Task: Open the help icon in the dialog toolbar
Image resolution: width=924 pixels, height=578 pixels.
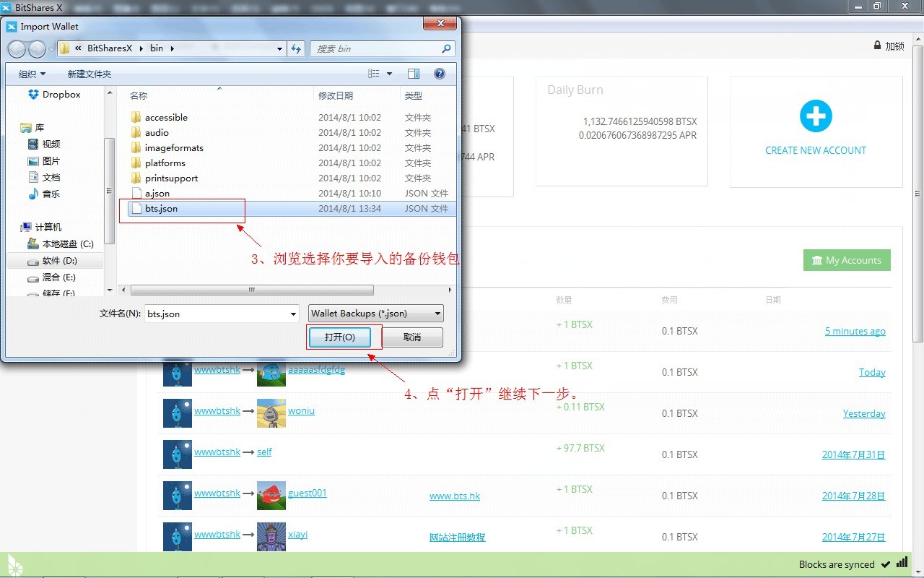Action: [440, 74]
